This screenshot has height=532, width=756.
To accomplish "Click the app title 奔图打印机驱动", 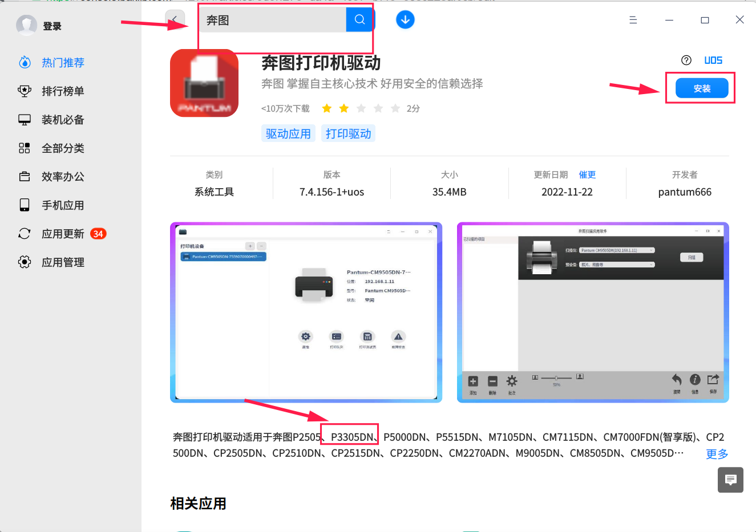I will [x=321, y=63].
